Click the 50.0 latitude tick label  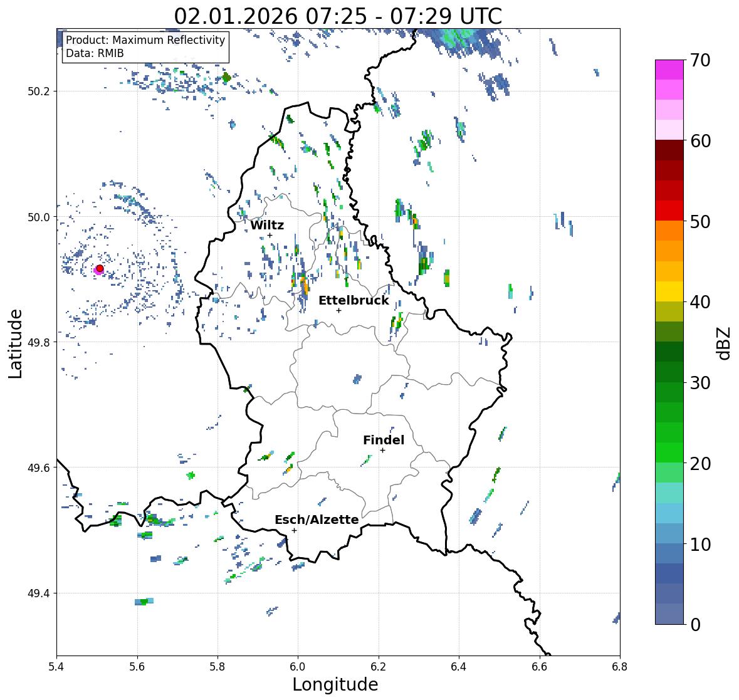(x=39, y=217)
